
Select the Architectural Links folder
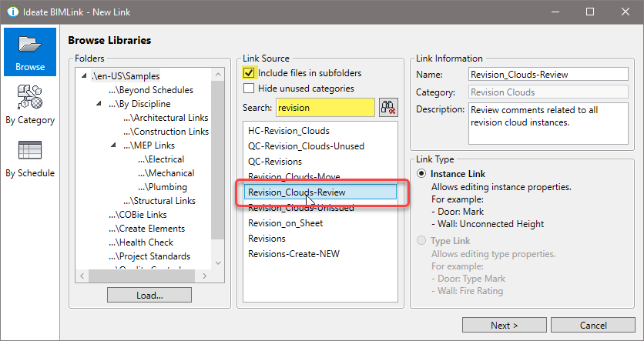click(166, 118)
